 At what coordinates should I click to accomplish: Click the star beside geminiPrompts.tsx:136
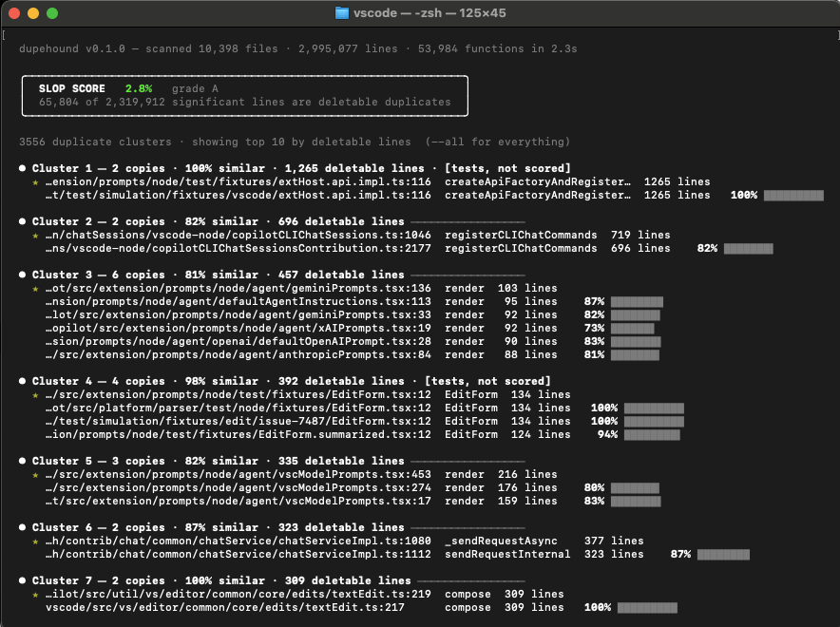[x=35, y=289]
